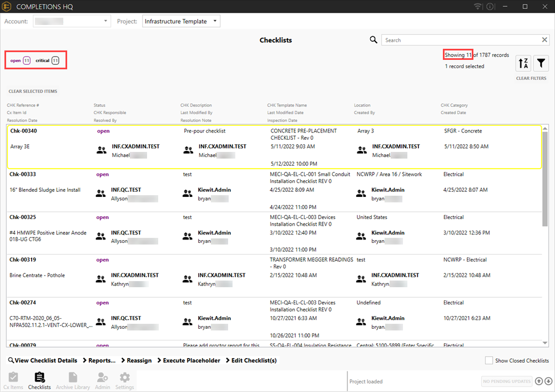Open the Project Infrastructure Template dropdown
555x392 pixels.
coord(181,22)
